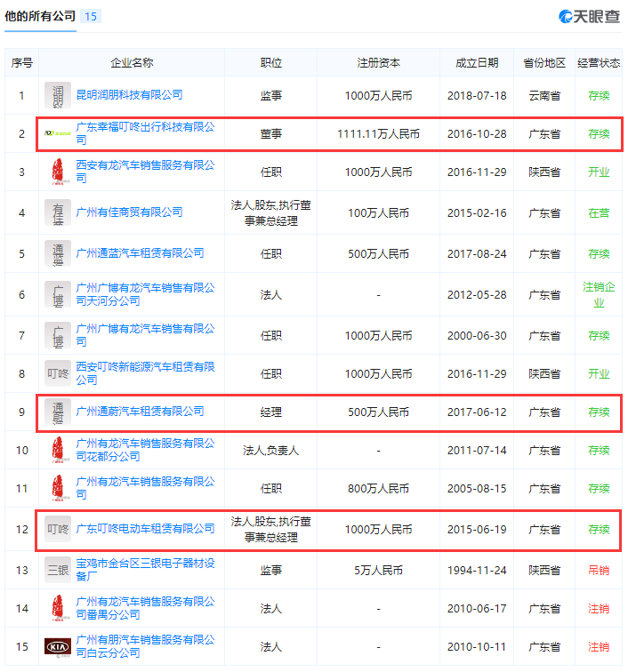The image size is (628, 672).
Task: Click the 15 company count badge
Action: 91,16
